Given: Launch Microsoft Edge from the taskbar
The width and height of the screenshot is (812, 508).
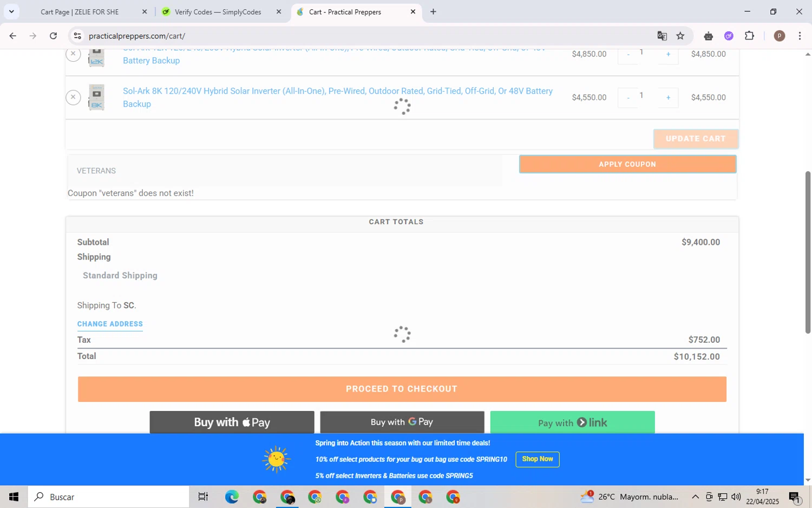Looking at the screenshot, I should tap(232, 497).
